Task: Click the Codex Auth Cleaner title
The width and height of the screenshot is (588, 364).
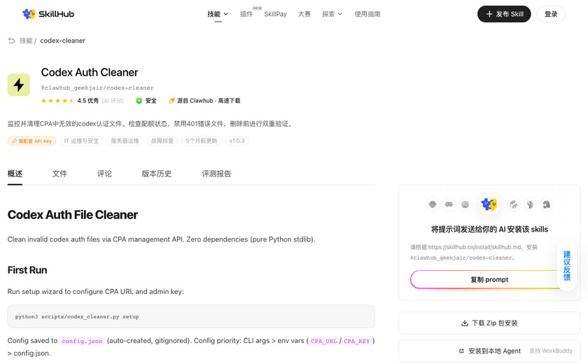Action: coord(90,72)
